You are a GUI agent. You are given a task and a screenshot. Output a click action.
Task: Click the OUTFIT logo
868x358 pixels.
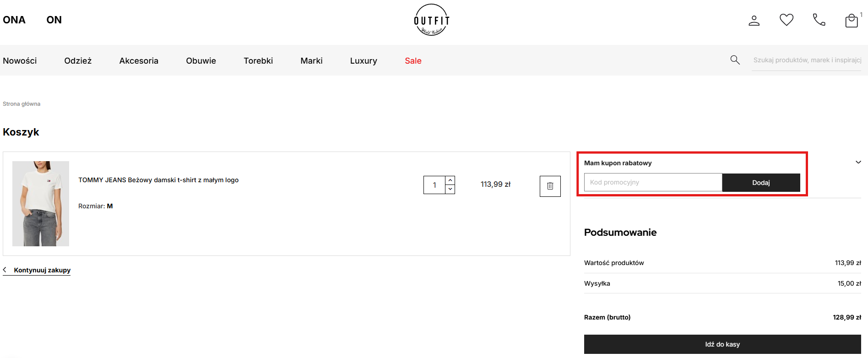pyautogui.click(x=432, y=20)
